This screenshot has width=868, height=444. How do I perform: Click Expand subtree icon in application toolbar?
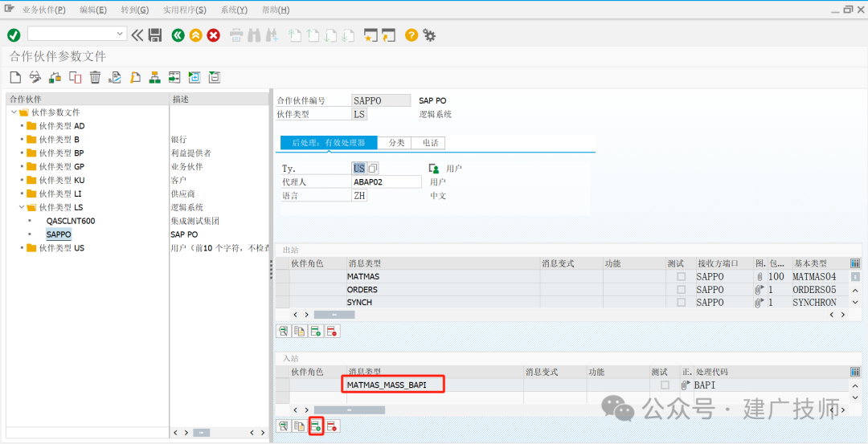(194, 77)
